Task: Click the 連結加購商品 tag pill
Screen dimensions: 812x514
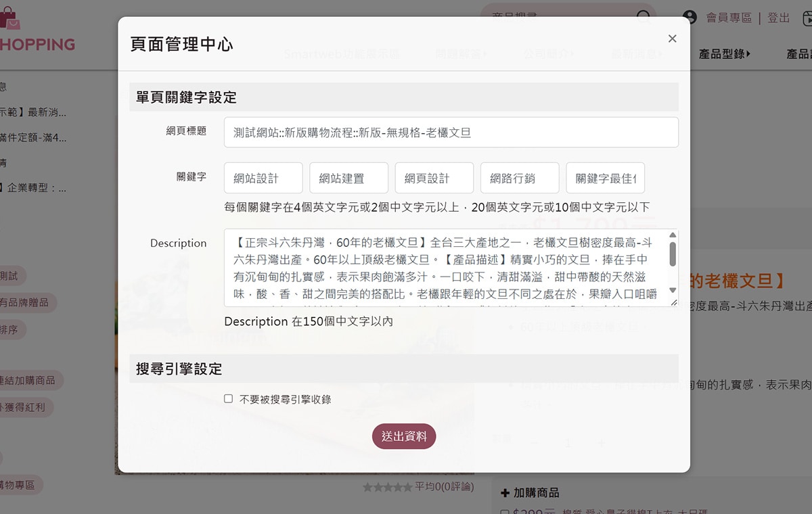Action: (x=30, y=381)
